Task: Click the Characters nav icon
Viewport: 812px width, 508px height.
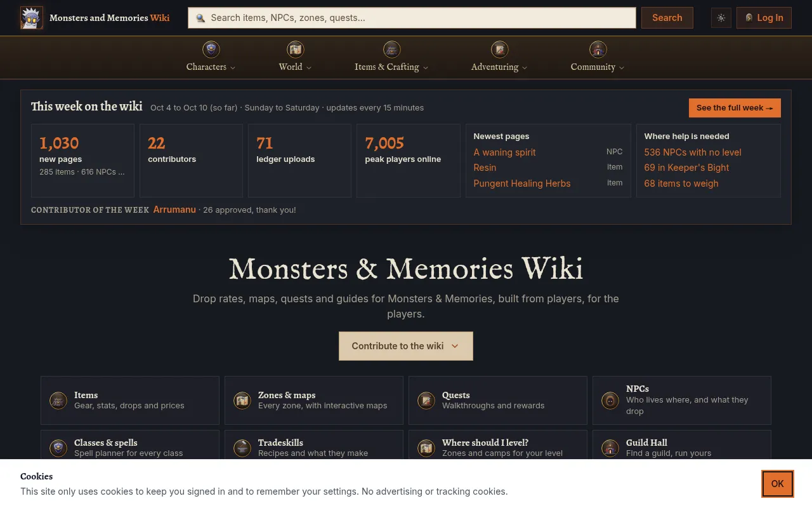Action: (x=211, y=49)
